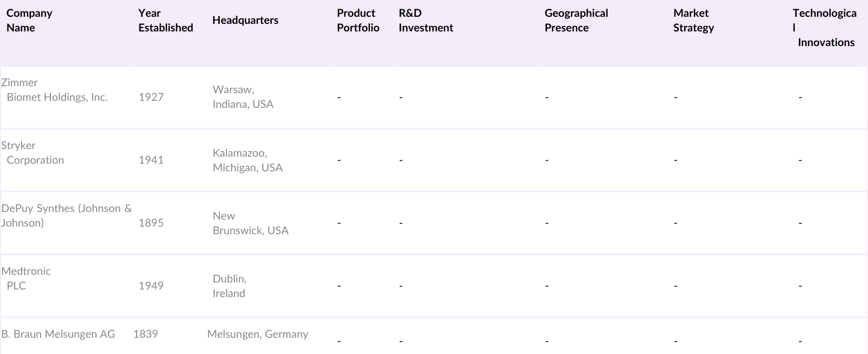
Task: Click the R&D Investment column header
Action: tap(426, 21)
